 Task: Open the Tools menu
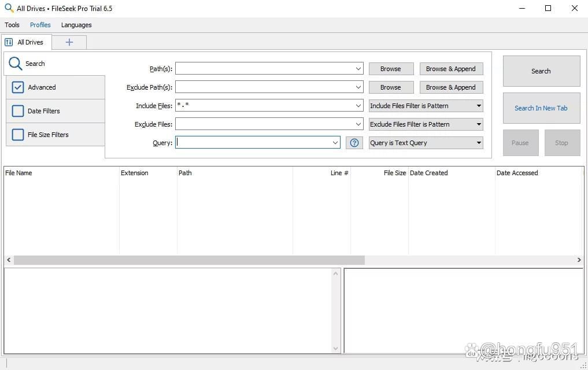click(x=12, y=25)
